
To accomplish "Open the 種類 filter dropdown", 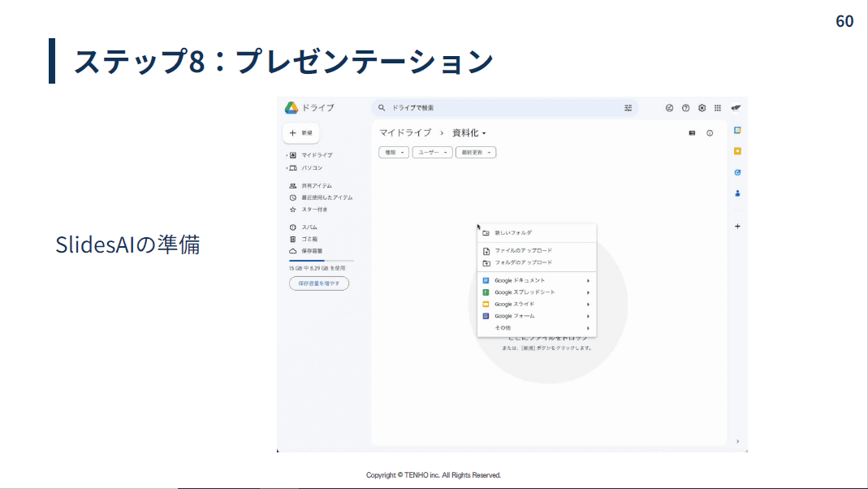I will click(394, 152).
